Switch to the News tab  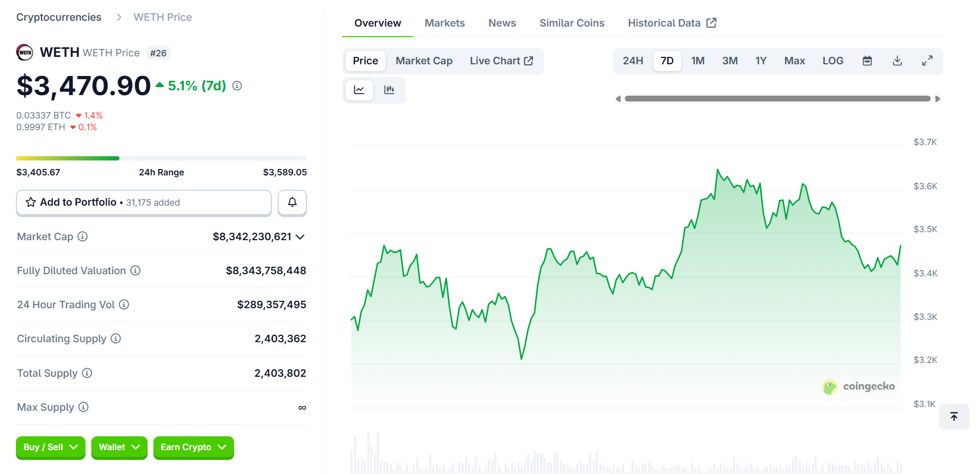(502, 23)
